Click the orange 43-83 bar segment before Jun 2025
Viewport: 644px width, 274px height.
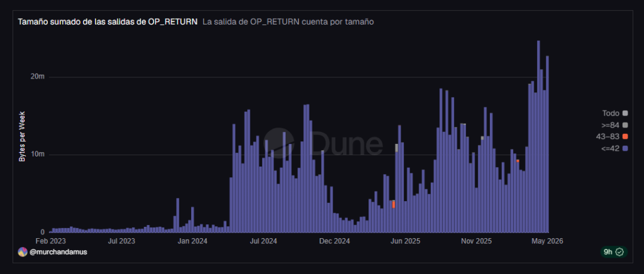pos(394,204)
